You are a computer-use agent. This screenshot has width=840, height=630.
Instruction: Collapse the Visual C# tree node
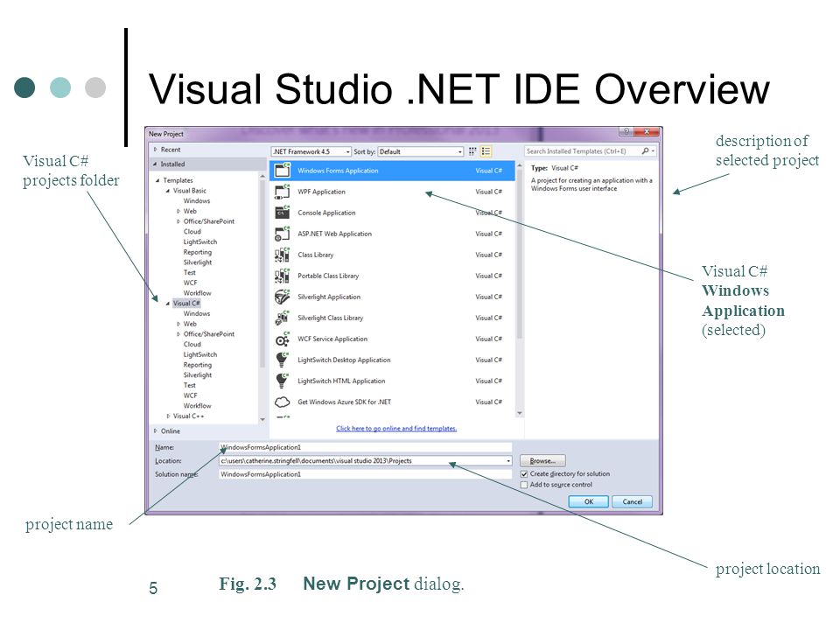point(168,304)
